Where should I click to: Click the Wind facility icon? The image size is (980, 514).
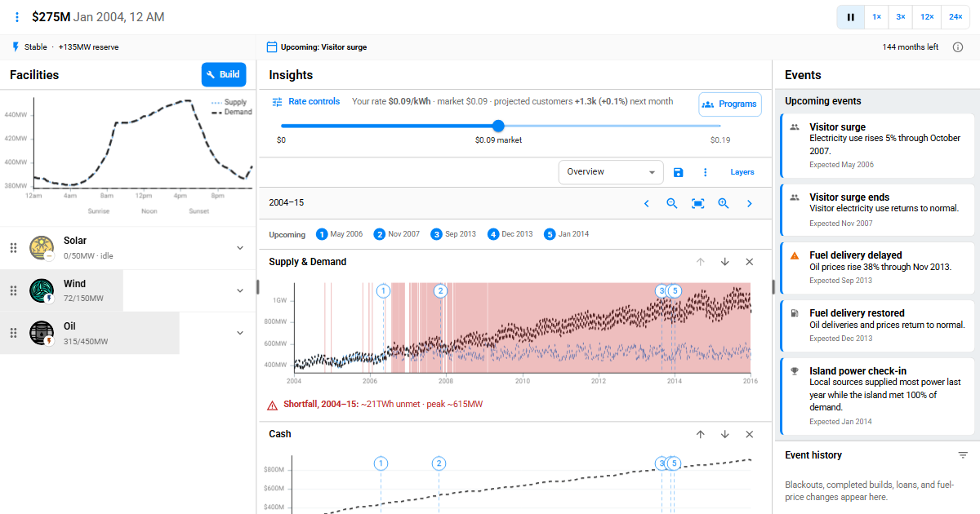(42, 290)
